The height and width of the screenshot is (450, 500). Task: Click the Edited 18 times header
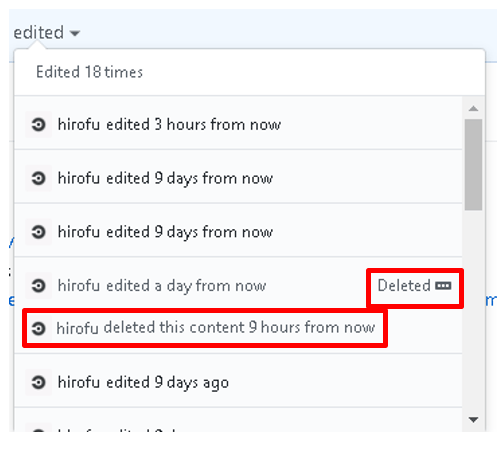(89, 72)
